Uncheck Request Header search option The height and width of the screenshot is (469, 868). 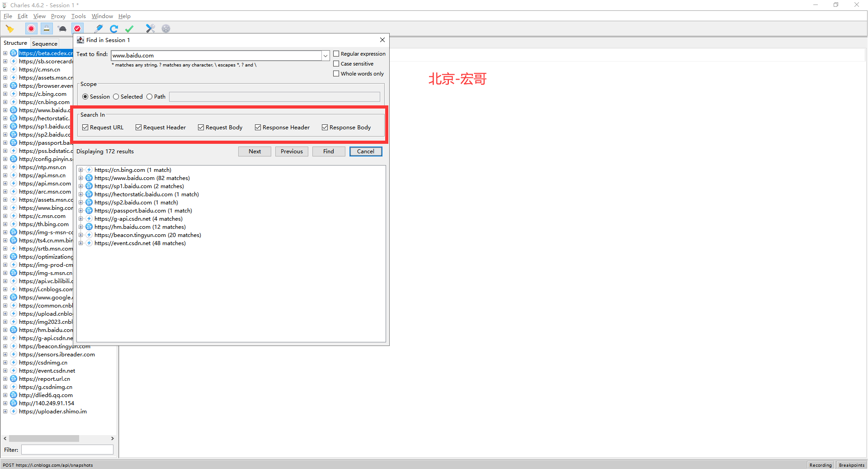pos(138,128)
